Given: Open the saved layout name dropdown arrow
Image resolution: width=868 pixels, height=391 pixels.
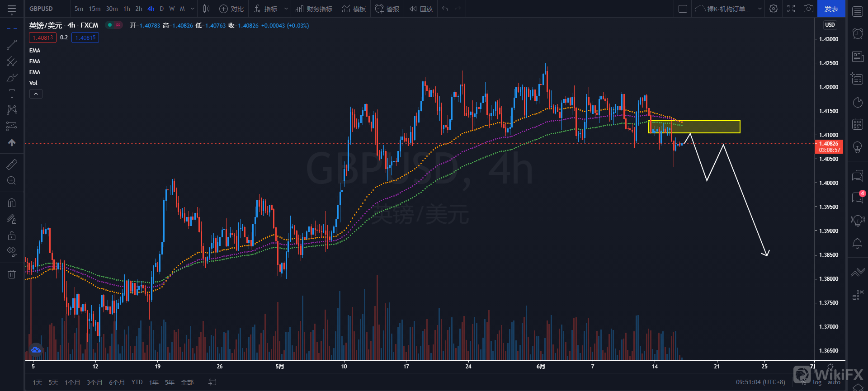Looking at the screenshot, I should (x=759, y=9).
